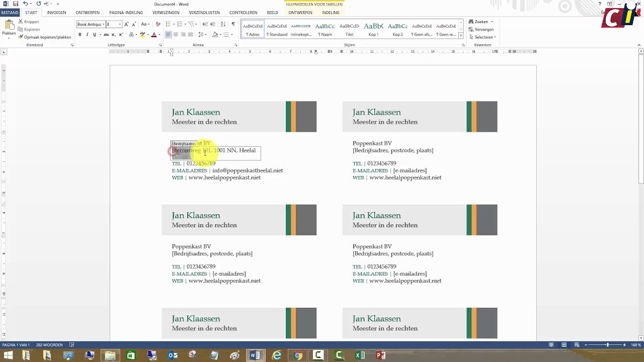This screenshot has height=362, width=644.
Task: Shrink font size with the smaller A icon
Action: (x=133, y=24)
